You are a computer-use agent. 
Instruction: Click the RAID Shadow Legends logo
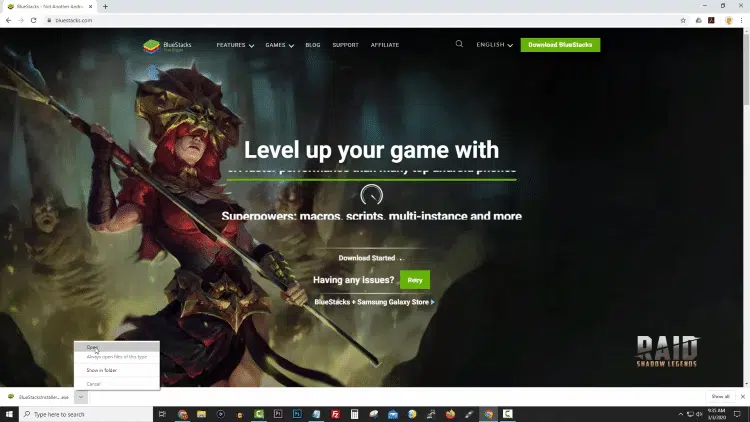pos(667,351)
